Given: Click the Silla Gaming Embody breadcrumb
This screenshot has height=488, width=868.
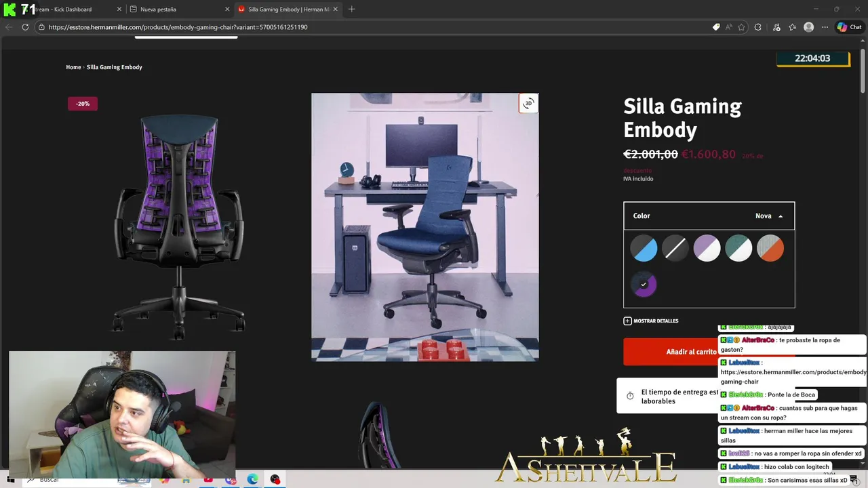Looking at the screenshot, I should coord(115,67).
